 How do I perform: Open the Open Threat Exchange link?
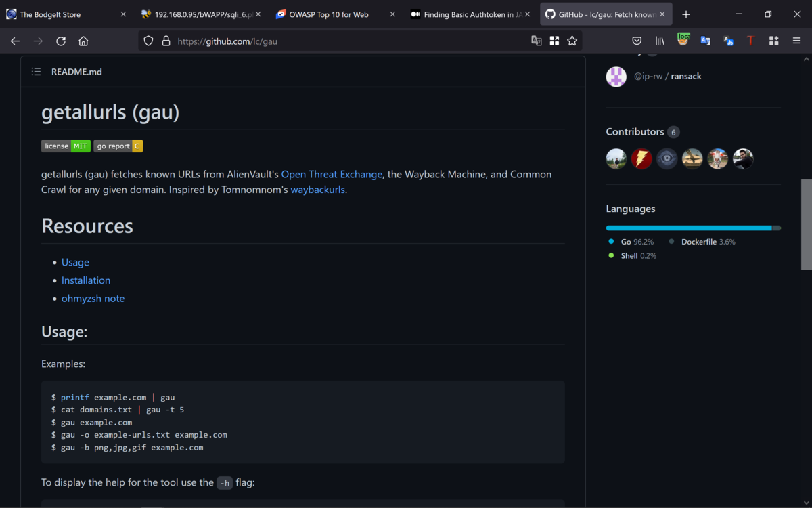(332, 174)
